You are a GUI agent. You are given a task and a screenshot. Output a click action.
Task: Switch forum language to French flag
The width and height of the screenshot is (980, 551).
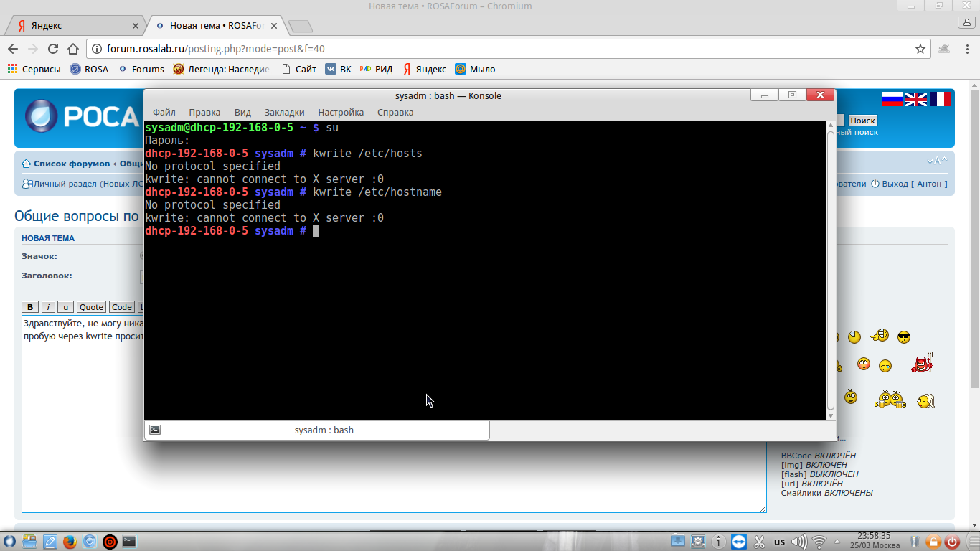[x=940, y=99]
